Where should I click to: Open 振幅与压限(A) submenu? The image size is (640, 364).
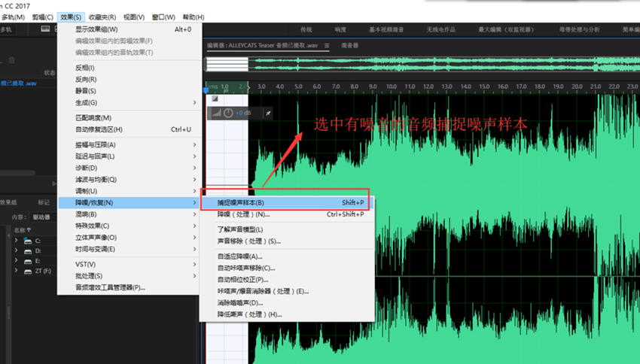[96, 144]
